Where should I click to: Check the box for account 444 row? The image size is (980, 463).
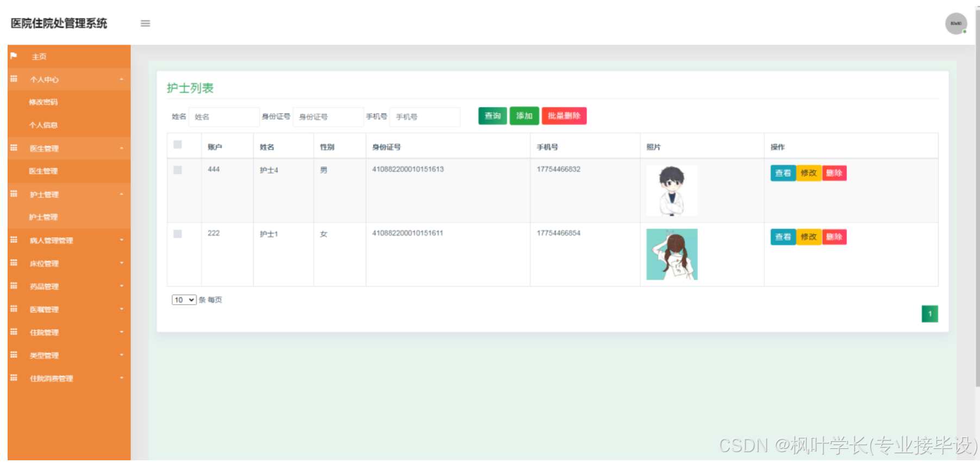pyautogui.click(x=177, y=170)
